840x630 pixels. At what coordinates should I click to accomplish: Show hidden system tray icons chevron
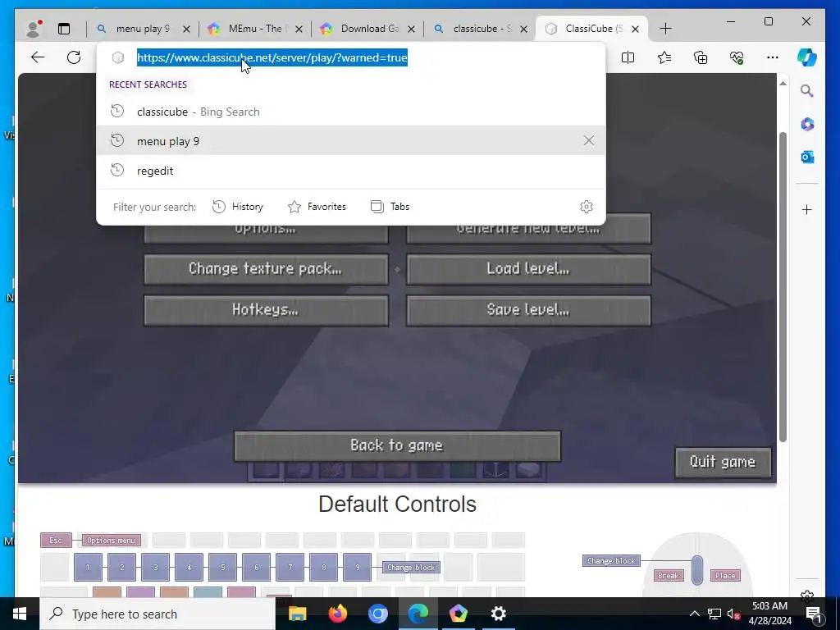coord(694,614)
